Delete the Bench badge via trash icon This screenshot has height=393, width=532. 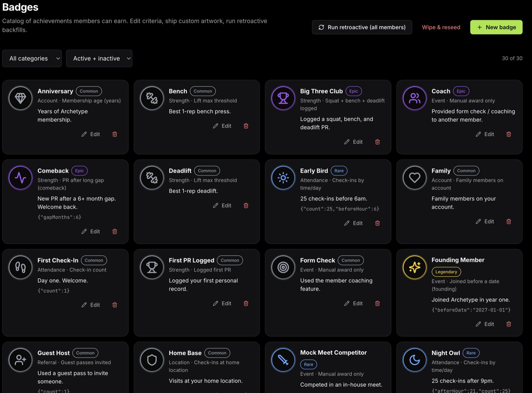[246, 126]
